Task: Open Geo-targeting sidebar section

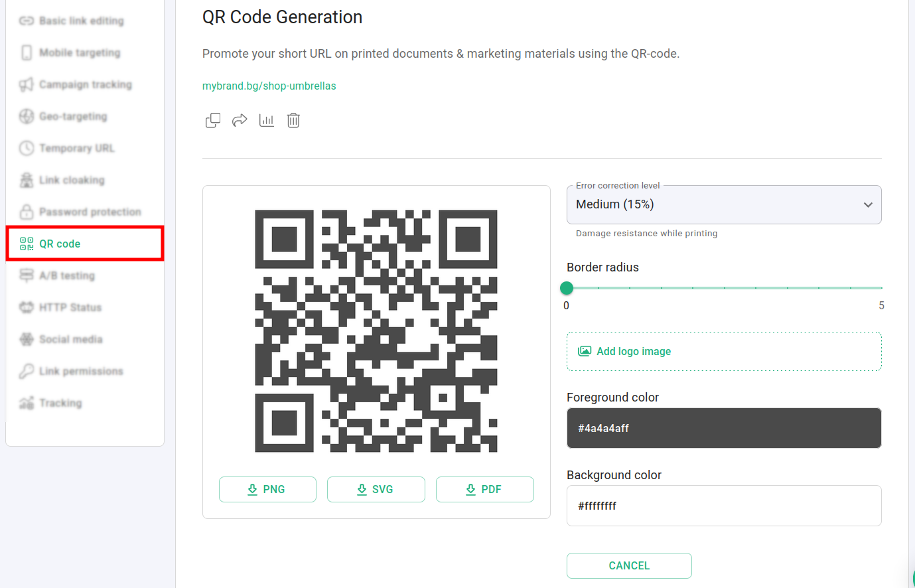Action: click(72, 117)
